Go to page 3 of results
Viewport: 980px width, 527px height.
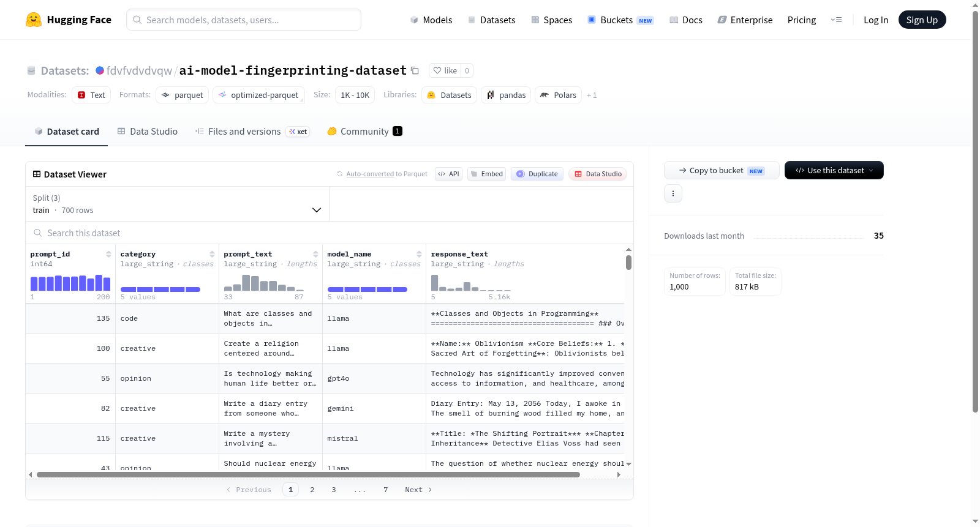pos(334,490)
